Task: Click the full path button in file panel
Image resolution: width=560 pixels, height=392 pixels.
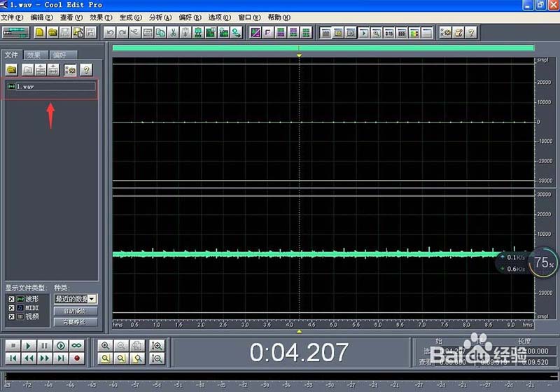Action: pos(76,322)
